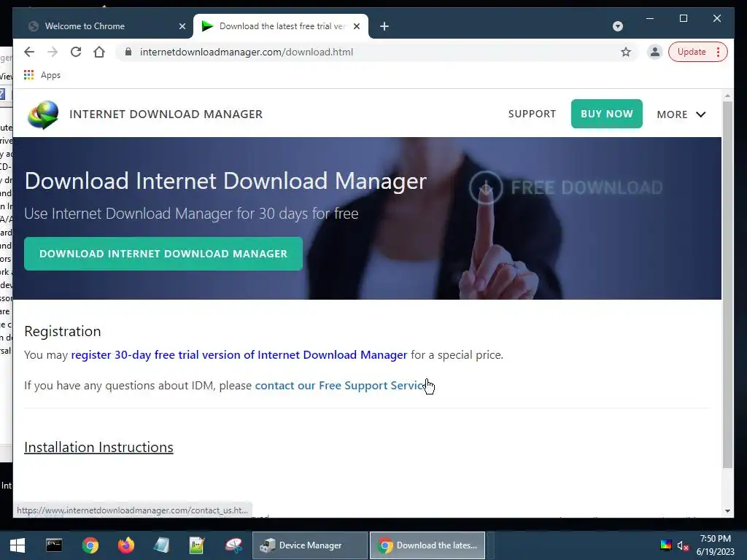747x560 pixels.
Task: Select the Download the lates... Chrome taskbar button
Action: click(427, 545)
